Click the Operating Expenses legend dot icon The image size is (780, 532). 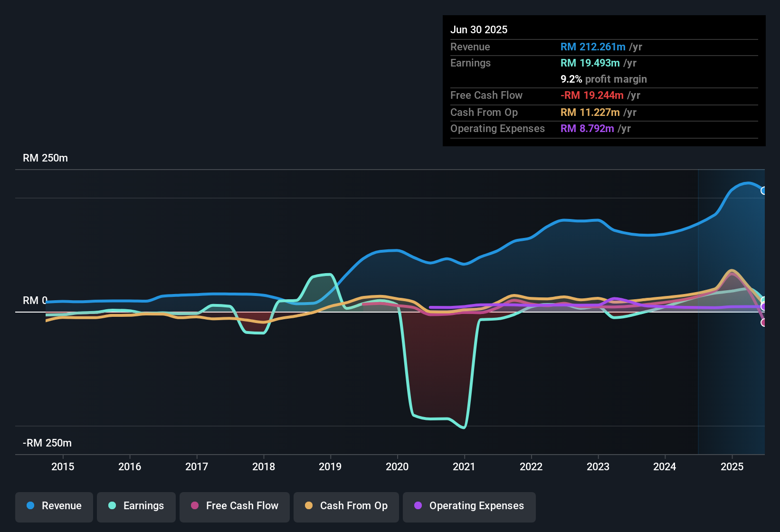point(417,506)
